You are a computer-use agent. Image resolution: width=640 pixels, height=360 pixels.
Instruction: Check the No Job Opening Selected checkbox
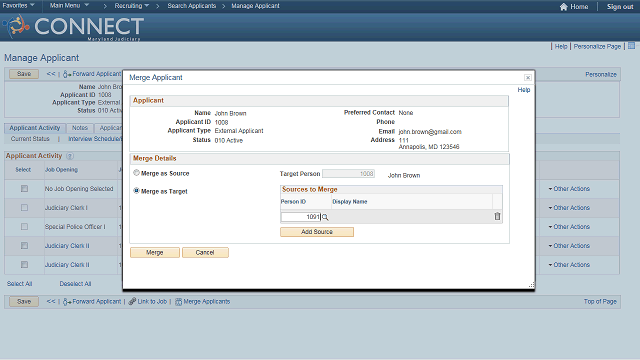pyautogui.click(x=24, y=189)
